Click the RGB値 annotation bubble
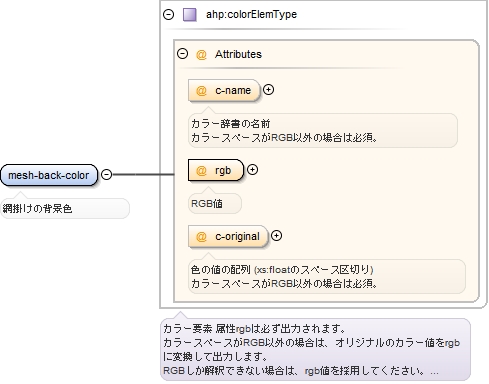 tap(215, 203)
